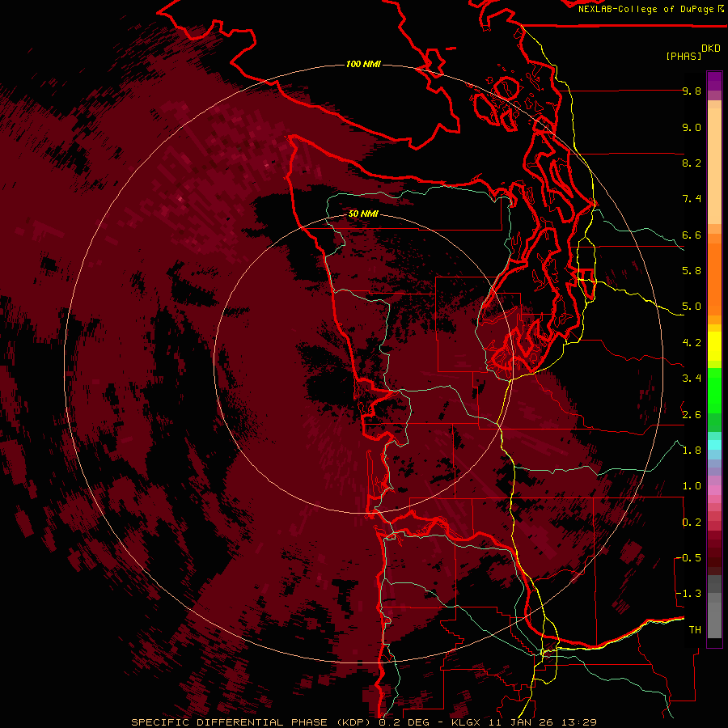728x728 pixels.
Task: Click the DKD legend title
Action: pyautogui.click(x=711, y=49)
